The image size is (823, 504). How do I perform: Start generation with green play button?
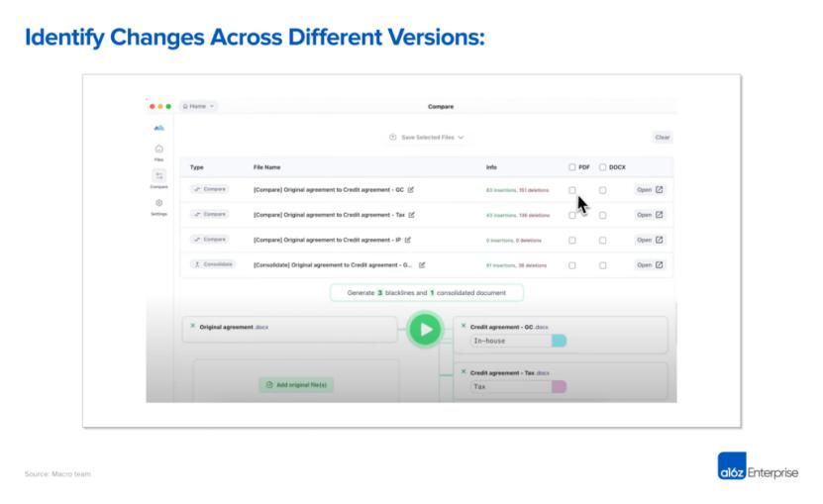coord(425,330)
